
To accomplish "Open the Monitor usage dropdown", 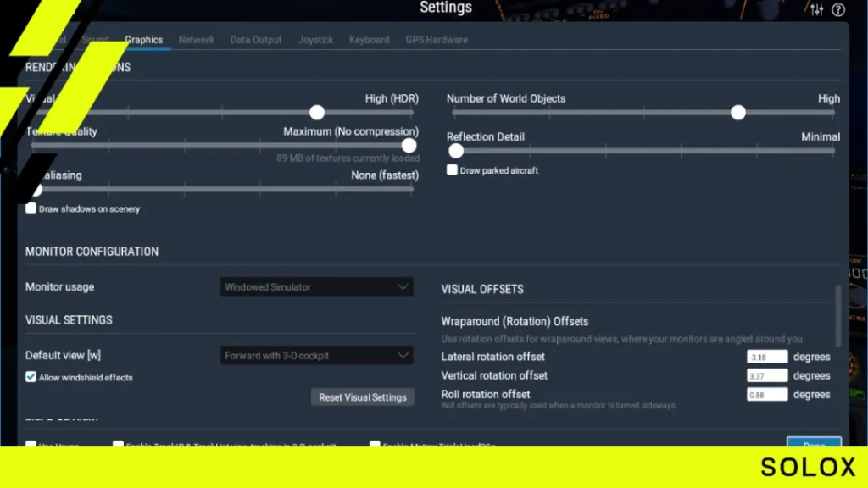I will (x=316, y=286).
